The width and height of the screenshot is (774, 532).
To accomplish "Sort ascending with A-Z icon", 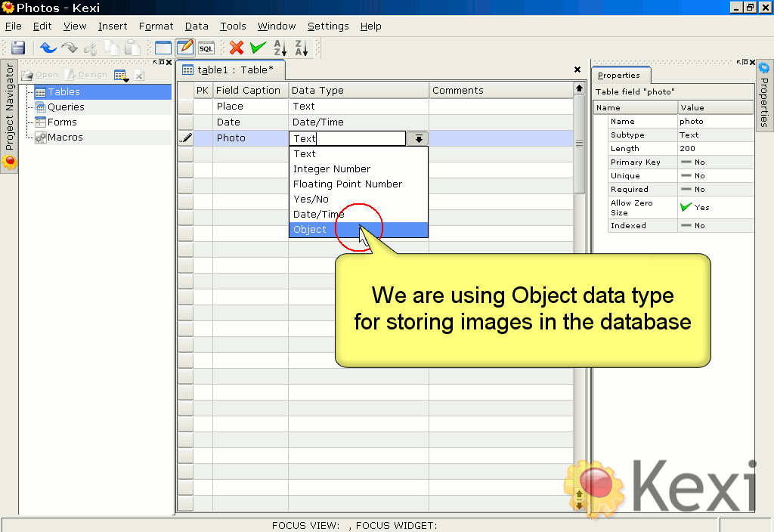I will [280, 48].
